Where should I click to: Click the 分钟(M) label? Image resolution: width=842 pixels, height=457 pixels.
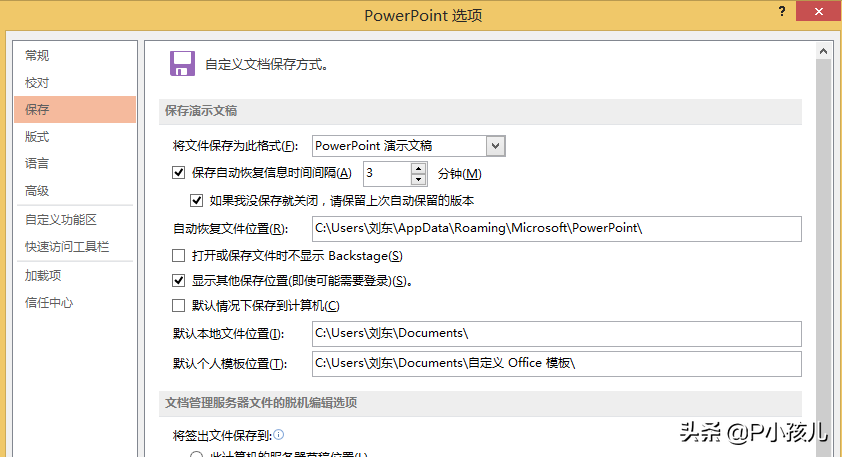(460, 174)
